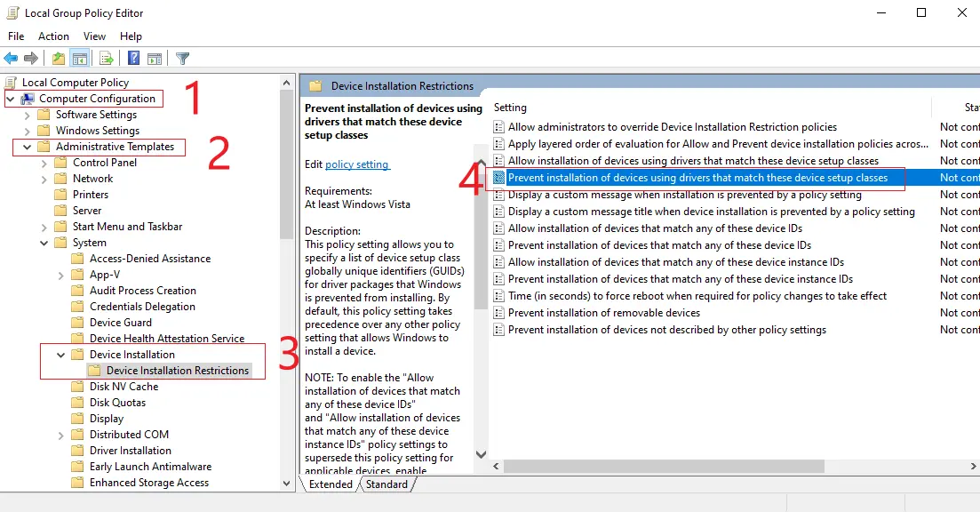This screenshot has width=980, height=512.
Task: Click the Export List toolbar icon
Action: click(106, 58)
